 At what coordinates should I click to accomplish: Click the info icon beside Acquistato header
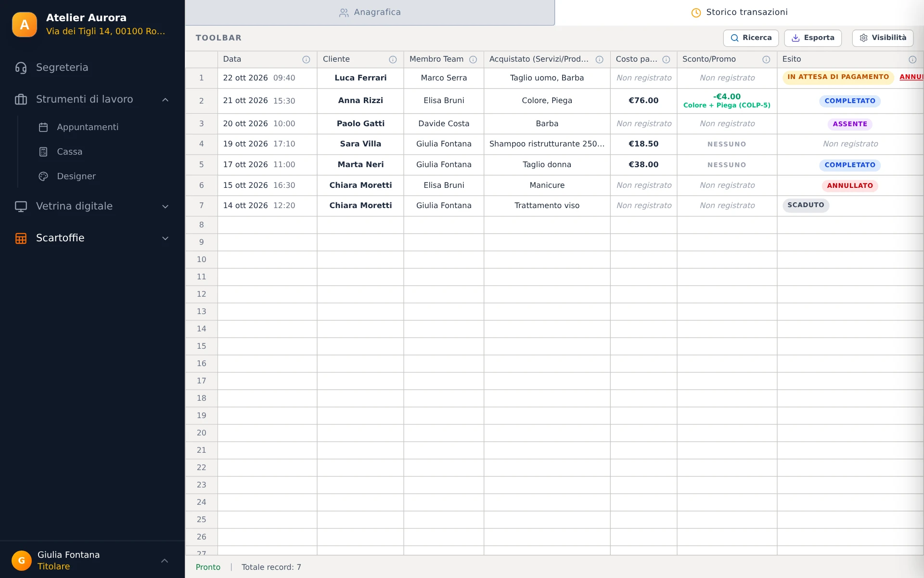click(x=600, y=60)
